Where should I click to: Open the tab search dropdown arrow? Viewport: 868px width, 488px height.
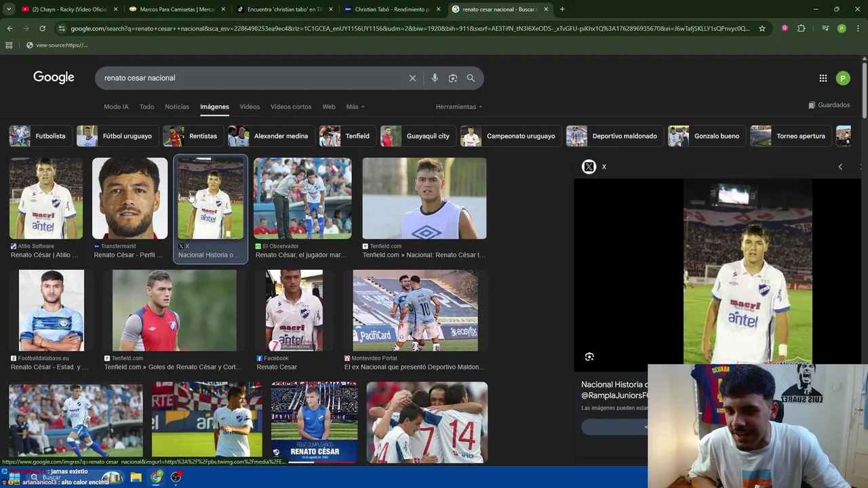pyautogui.click(x=9, y=9)
